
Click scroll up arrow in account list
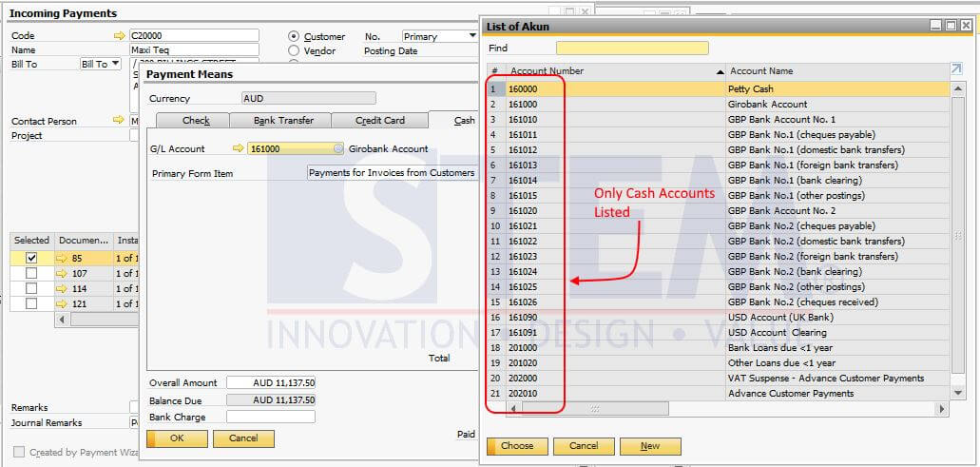pyautogui.click(x=957, y=89)
